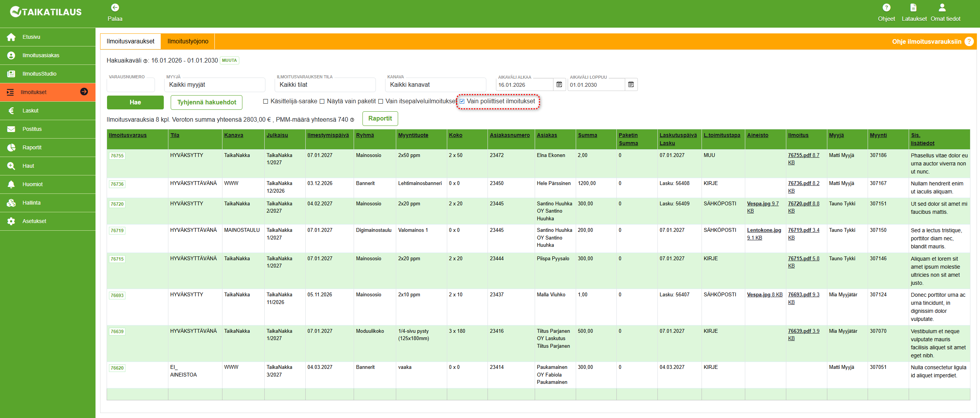Uncheck Vain poliittiset ilmoitukset checkbox

[x=462, y=102]
